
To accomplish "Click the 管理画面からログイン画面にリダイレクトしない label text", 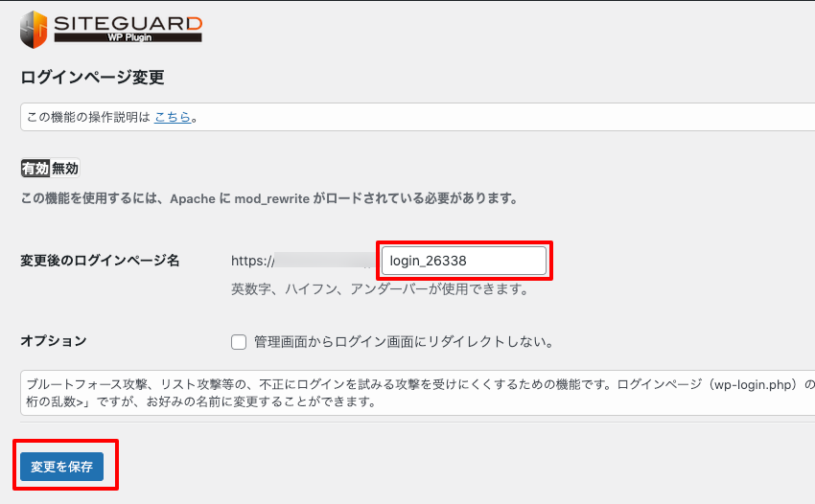I will click(403, 341).
